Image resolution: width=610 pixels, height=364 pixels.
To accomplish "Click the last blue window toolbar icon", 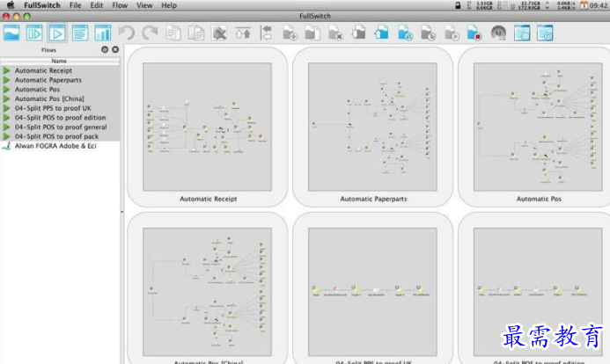I will tap(545, 33).
